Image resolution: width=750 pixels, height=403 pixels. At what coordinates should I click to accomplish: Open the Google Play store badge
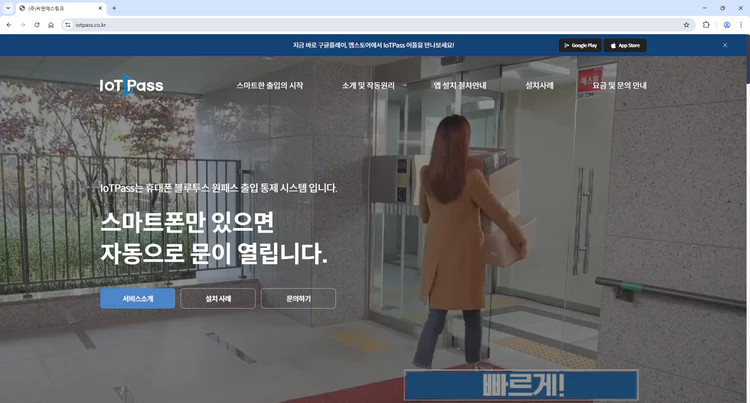580,45
